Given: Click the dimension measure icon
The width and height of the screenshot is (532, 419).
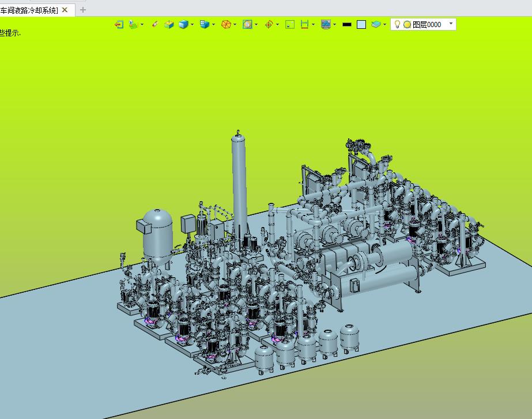Looking at the screenshot, I should click(305, 24).
